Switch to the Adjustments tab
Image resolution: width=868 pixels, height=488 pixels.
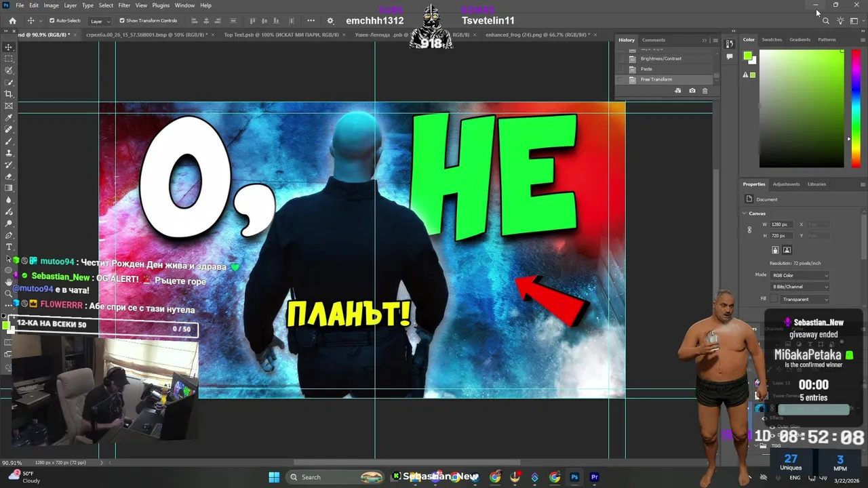[x=787, y=184]
